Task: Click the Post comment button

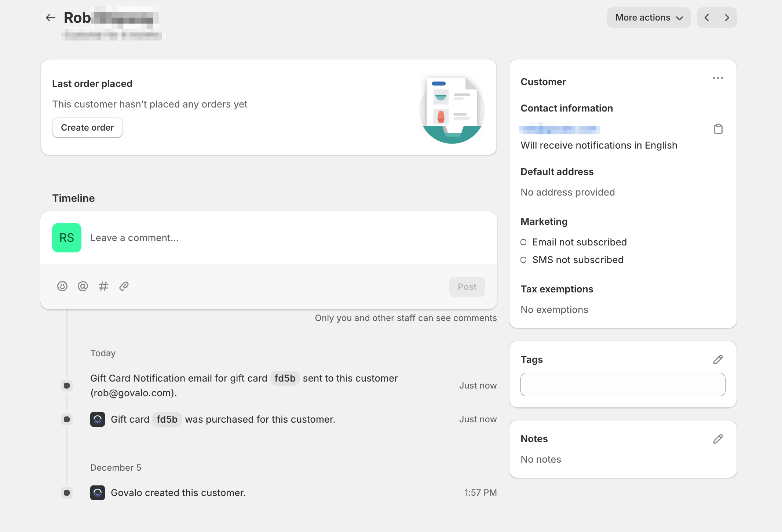Action: [467, 287]
